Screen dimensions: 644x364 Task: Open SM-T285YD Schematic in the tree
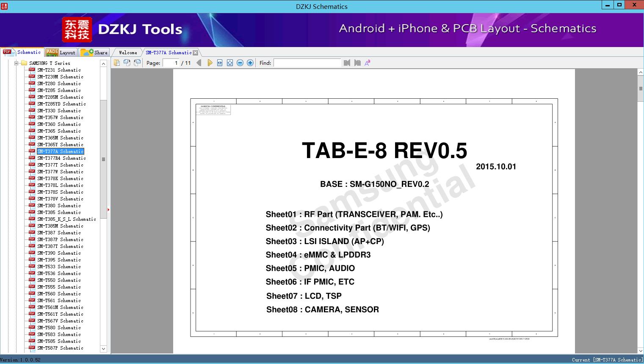(61, 104)
